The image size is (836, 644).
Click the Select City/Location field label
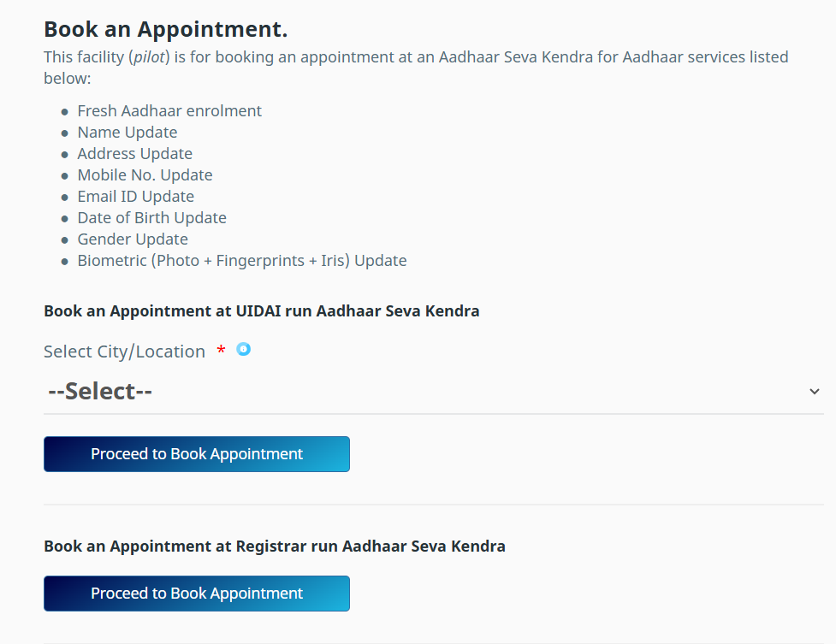click(124, 352)
